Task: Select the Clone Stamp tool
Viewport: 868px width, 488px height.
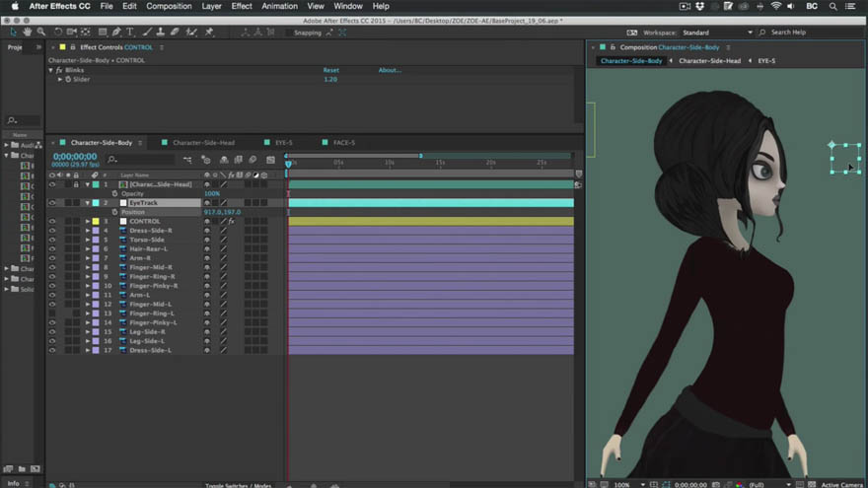Action: tap(161, 33)
